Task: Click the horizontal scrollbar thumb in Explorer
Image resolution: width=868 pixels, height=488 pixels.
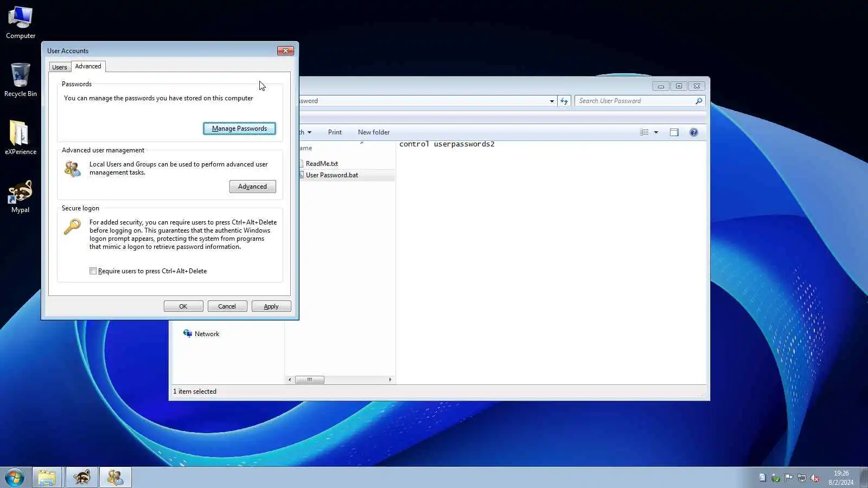Action: pos(310,380)
